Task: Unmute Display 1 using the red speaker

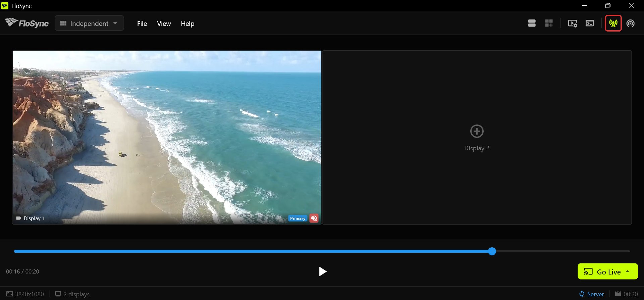Action: tap(314, 218)
